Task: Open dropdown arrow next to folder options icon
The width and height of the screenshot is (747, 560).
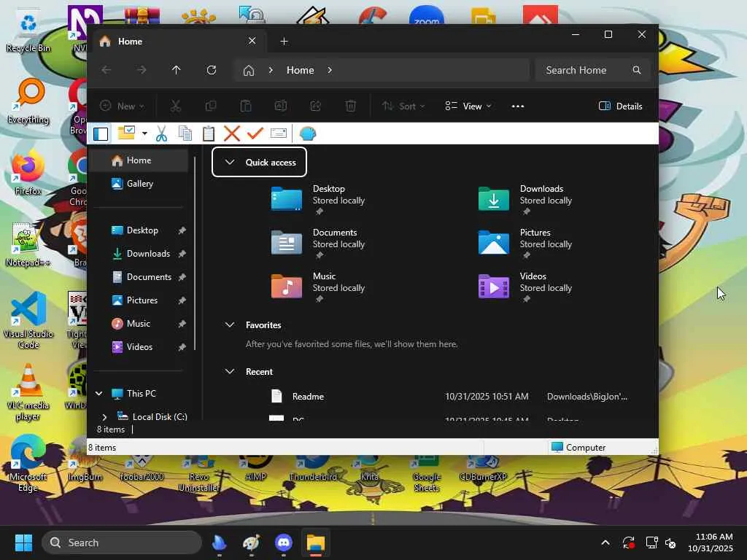Action: (144, 134)
